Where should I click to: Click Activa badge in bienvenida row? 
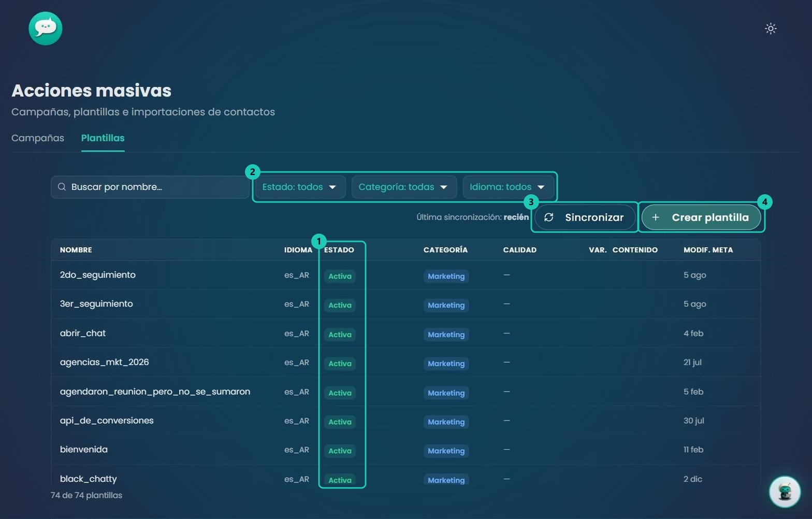click(340, 451)
